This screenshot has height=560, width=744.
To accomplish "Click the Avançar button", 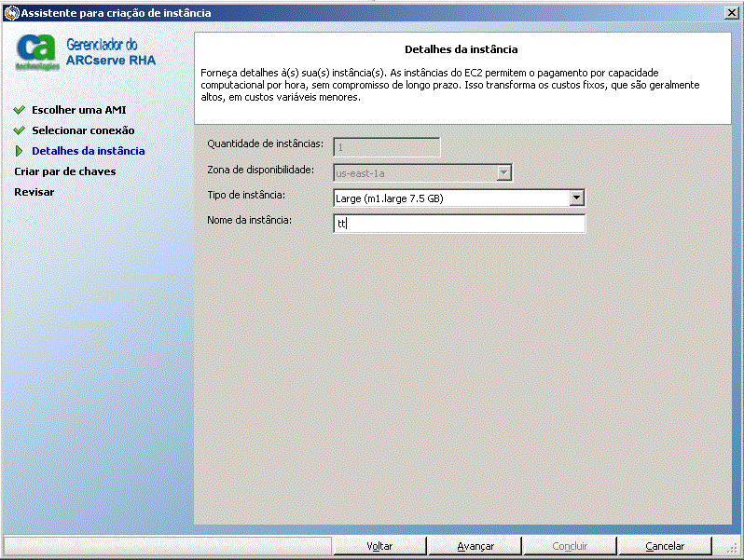I will [x=475, y=546].
